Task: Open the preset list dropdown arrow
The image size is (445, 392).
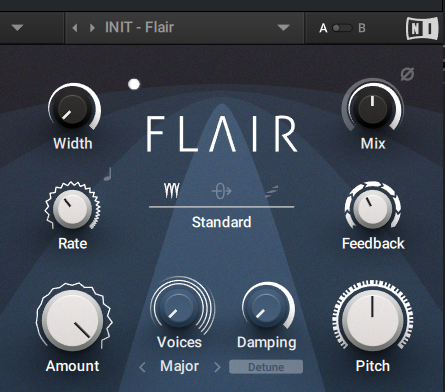Action: [283, 28]
